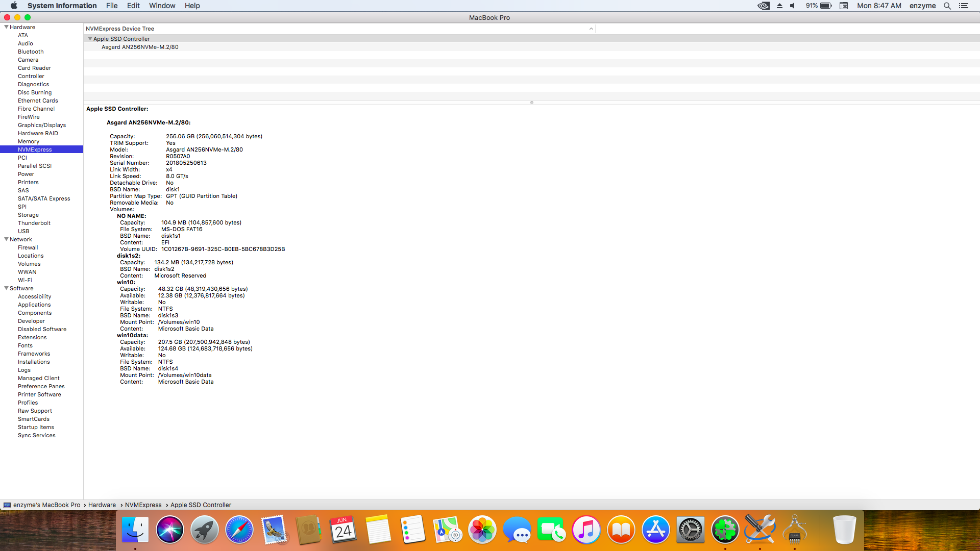Select Thunderbolt in the sidebar

click(34, 223)
